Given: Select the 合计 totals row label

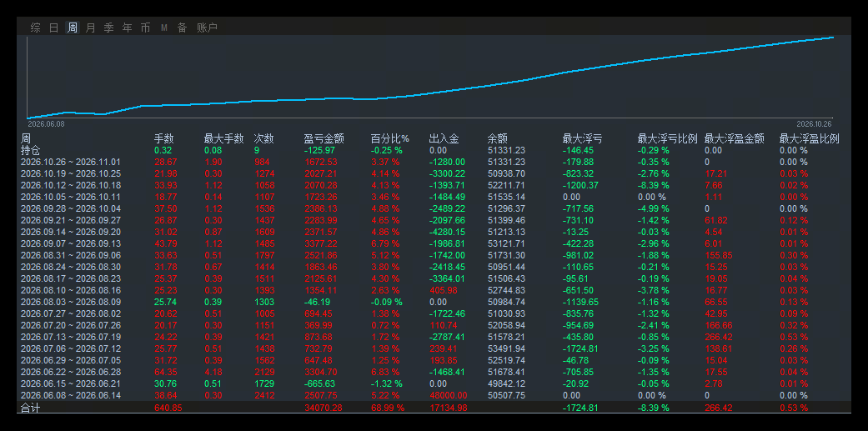Looking at the screenshot, I should [31, 408].
